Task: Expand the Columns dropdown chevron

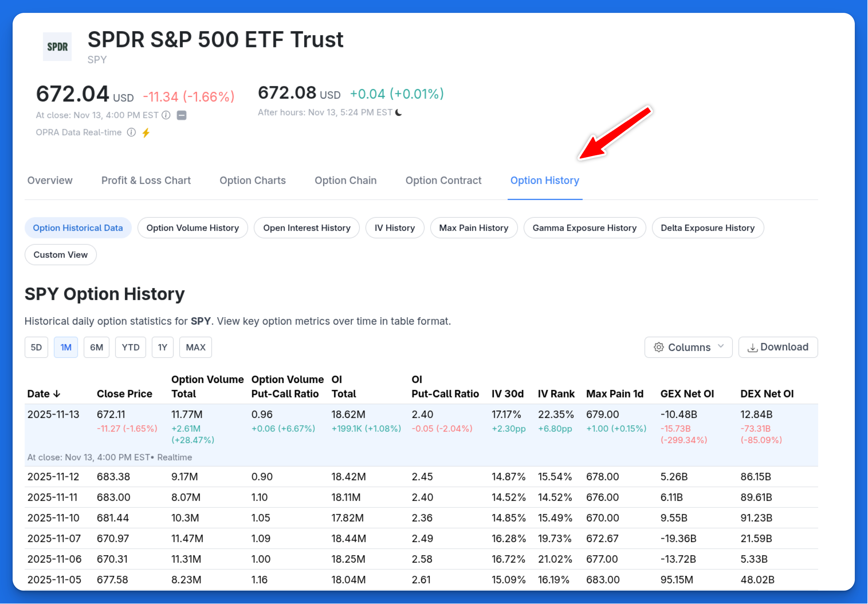Action: click(x=721, y=346)
